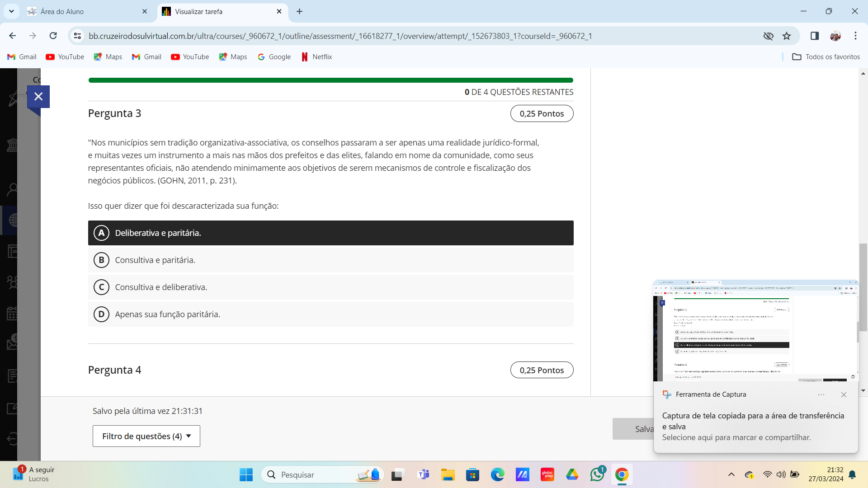Open the Netflix bookmark
Image resolution: width=868 pixels, height=488 pixels.
click(317, 56)
